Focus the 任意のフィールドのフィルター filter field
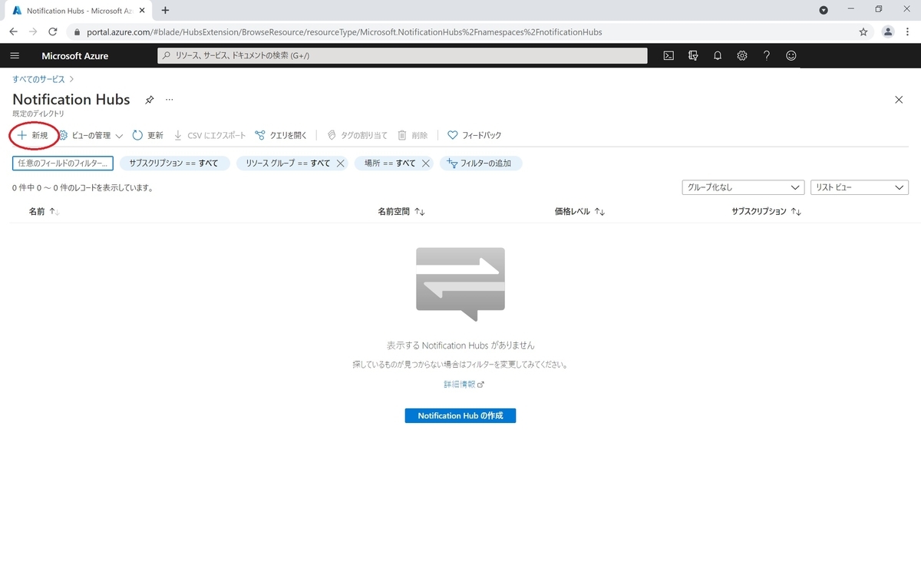Image resolution: width=921 pixels, height=588 pixels. point(63,164)
